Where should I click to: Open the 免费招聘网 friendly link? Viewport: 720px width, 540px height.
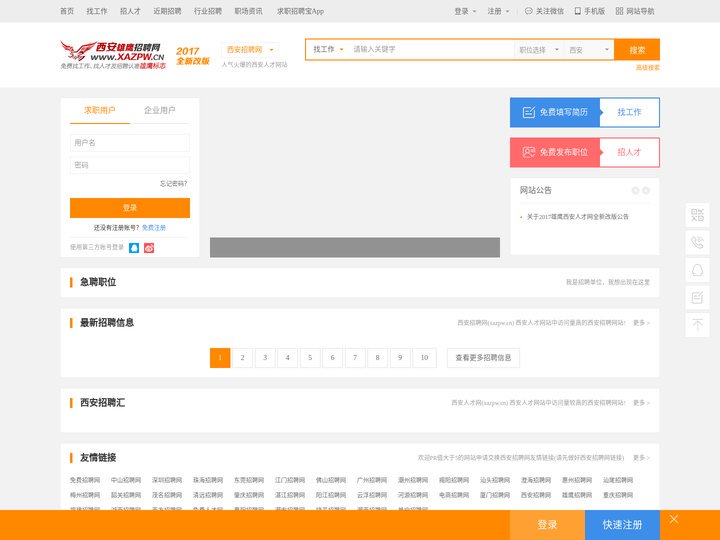[x=85, y=480]
